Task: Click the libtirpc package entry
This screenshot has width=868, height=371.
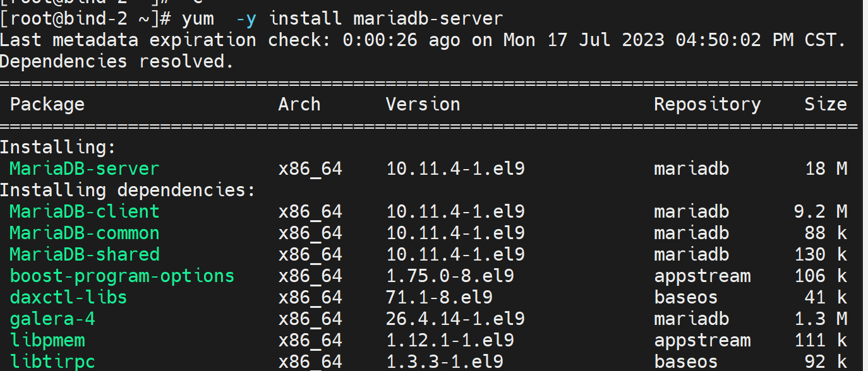Action: pos(52,362)
